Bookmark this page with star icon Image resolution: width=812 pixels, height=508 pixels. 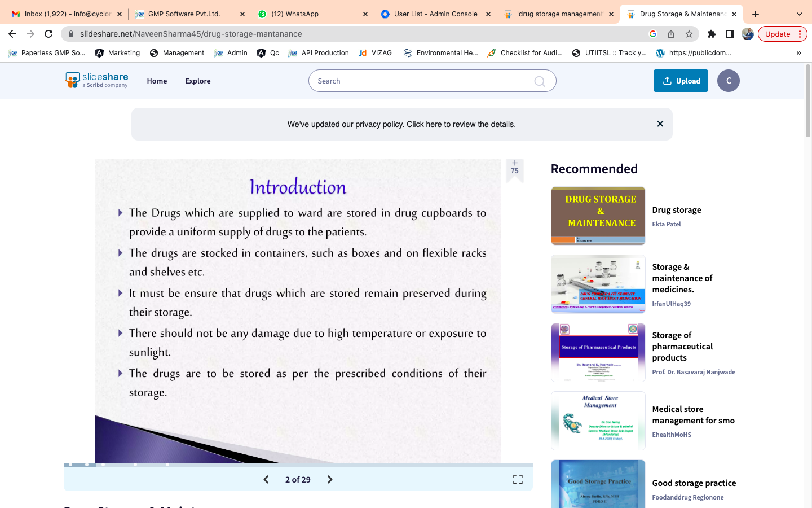(689, 34)
